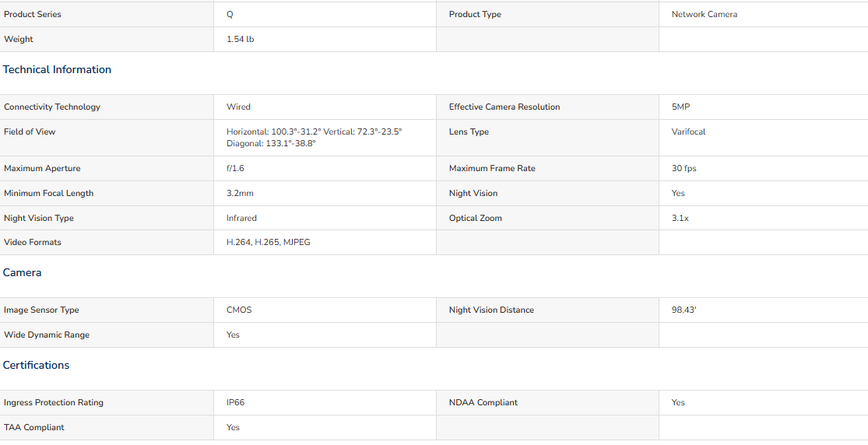Image resolution: width=868 pixels, height=445 pixels.
Task: Click the 30 fps frame rate value
Action: [684, 168]
